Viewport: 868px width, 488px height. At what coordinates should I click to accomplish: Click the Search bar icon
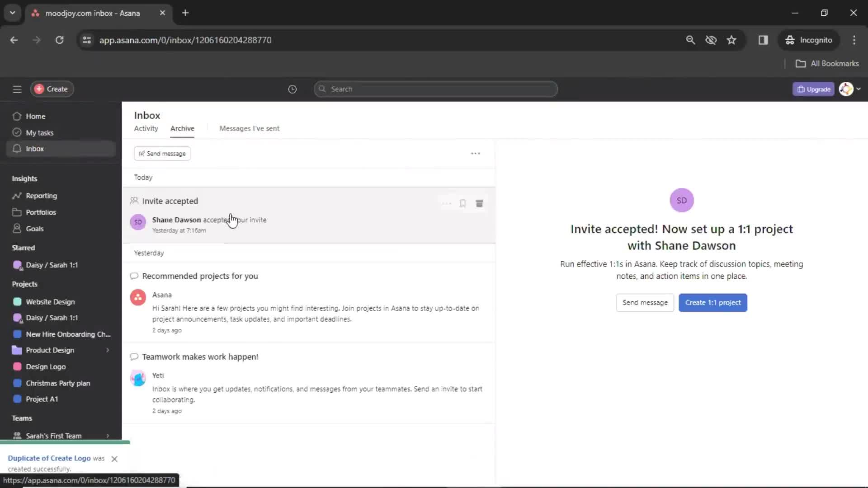[x=322, y=89]
